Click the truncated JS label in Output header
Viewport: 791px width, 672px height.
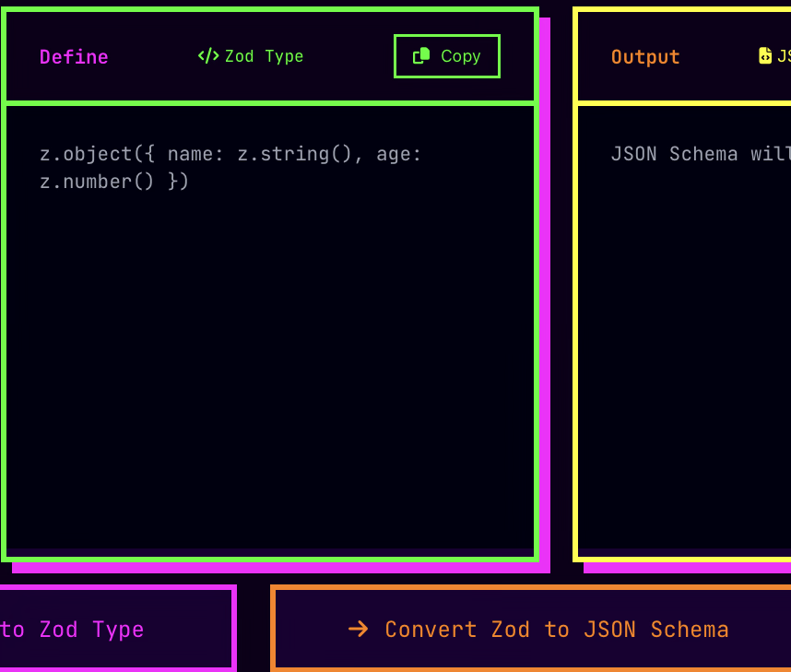pos(786,55)
